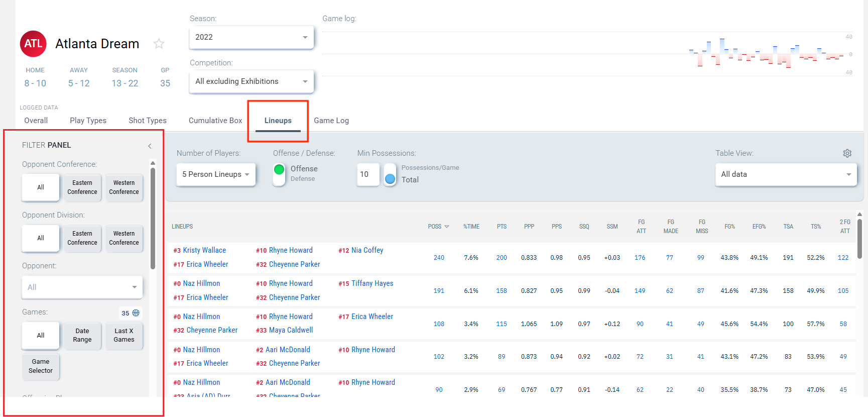Screen dimensions: 868x417
Task: Open the Season 2022 dropdown
Action: (x=252, y=37)
